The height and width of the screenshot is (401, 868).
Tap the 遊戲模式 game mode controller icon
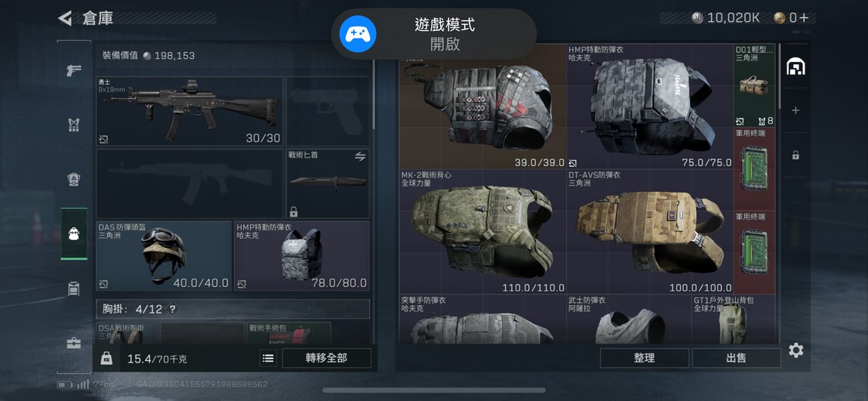(358, 34)
